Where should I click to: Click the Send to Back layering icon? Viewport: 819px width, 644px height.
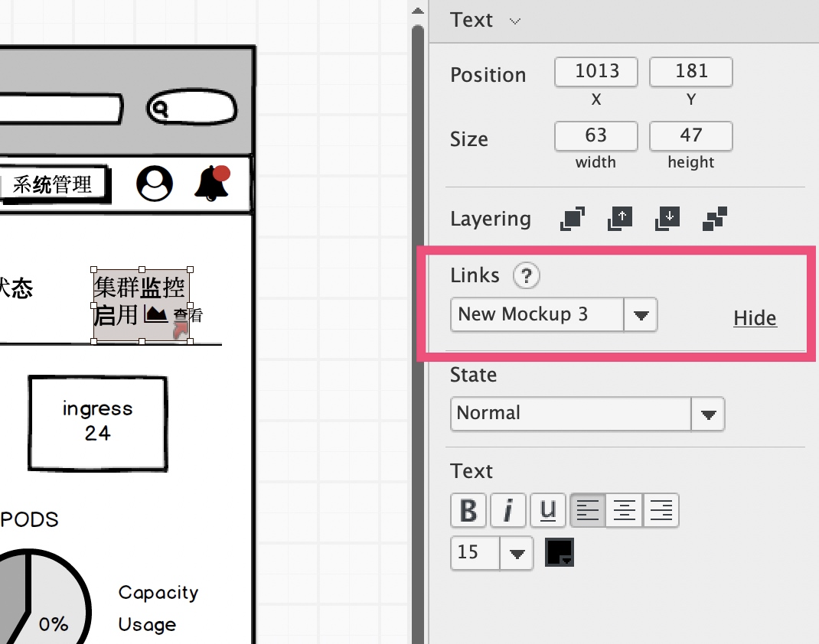coord(715,218)
